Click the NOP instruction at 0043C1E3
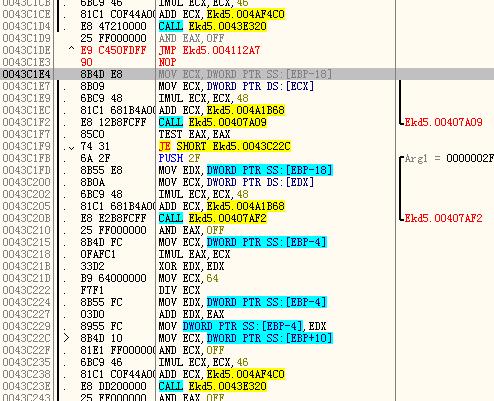This screenshot has height=401, width=494. [x=167, y=62]
